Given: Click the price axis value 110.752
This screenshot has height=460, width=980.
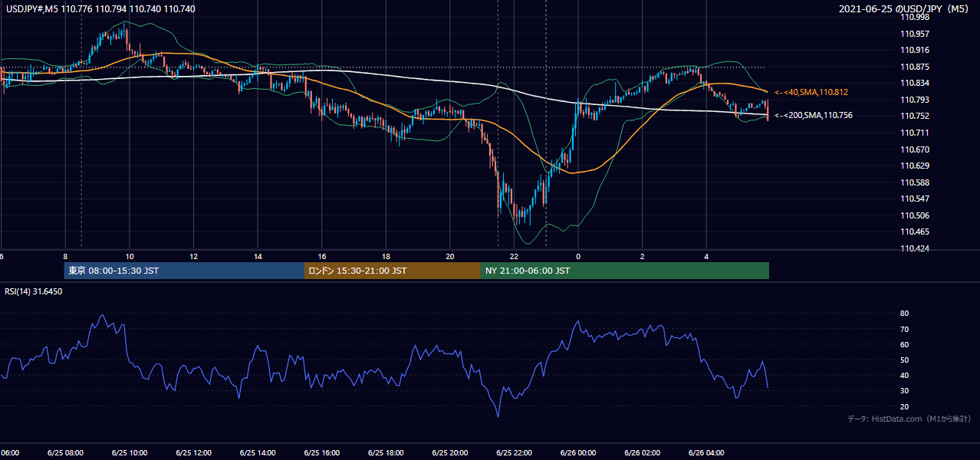Looking at the screenshot, I should 915,117.
